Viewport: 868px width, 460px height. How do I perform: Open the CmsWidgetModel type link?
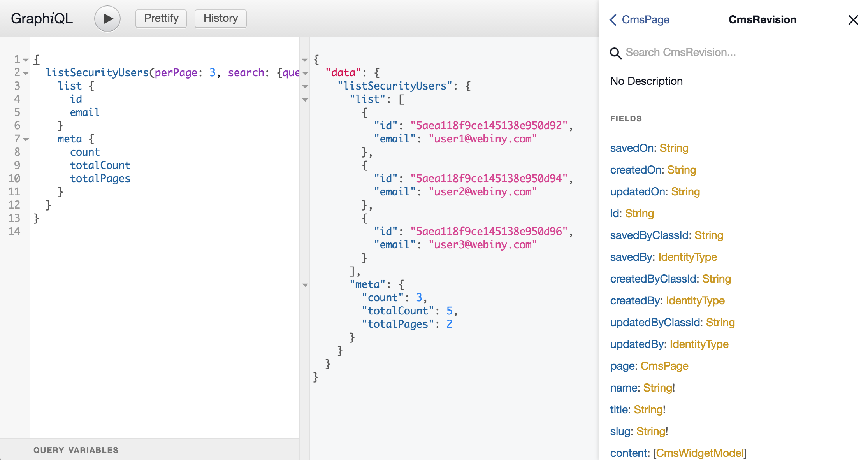[699, 453]
